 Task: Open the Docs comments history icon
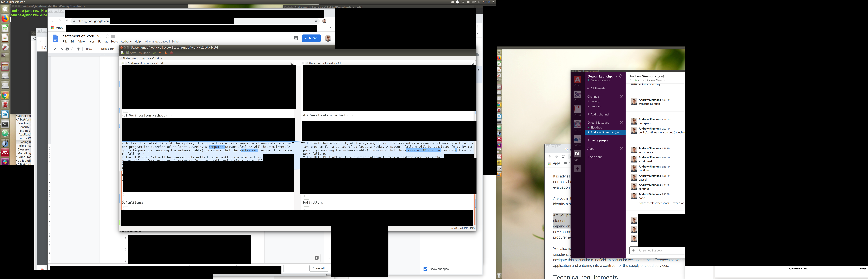pos(296,38)
